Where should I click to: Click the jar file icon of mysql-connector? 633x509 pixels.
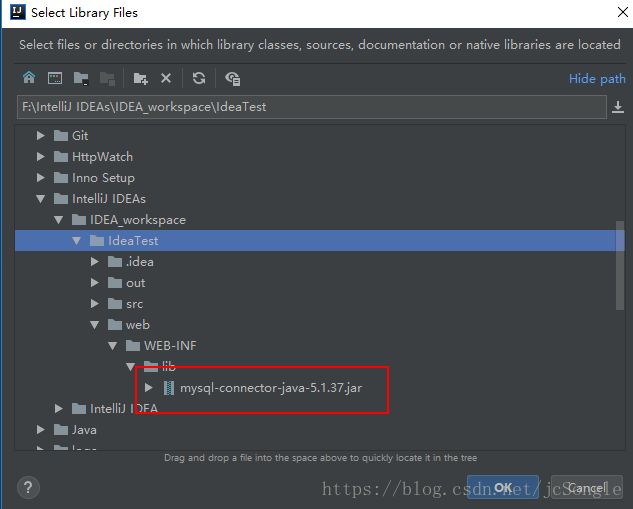[169, 388]
